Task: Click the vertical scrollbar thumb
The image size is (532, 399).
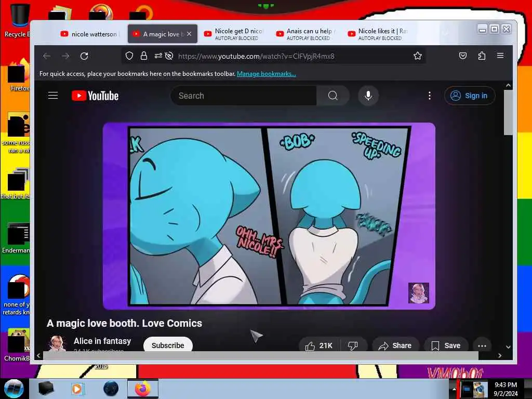Action: [508, 112]
